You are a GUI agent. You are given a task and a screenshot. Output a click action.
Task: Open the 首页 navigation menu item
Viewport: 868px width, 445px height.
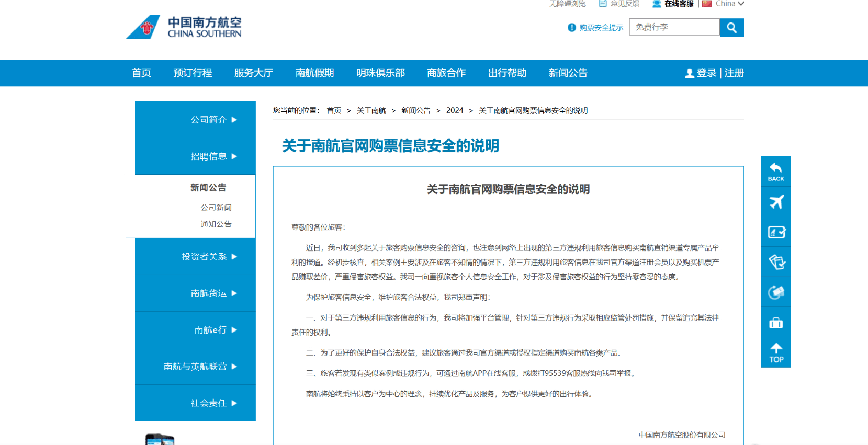pos(141,73)
